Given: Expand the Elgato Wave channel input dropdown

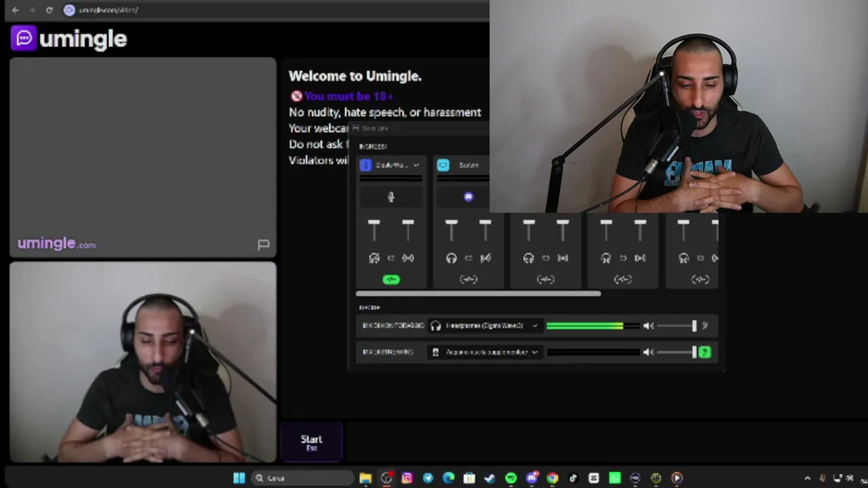Looking at the screenshot, I should coord(416,165).
